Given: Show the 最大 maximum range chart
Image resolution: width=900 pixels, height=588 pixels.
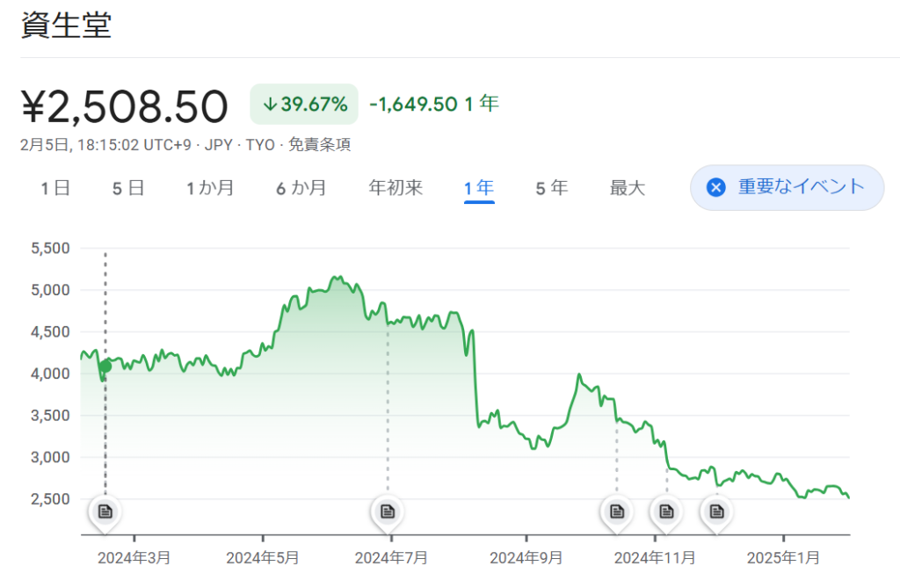Looking at the screenshot, I should (628, 188).
